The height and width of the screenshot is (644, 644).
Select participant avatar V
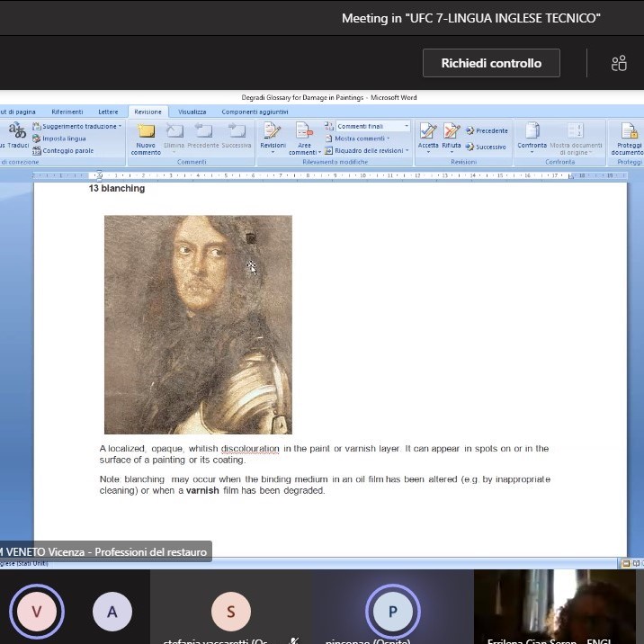point(37,612)
